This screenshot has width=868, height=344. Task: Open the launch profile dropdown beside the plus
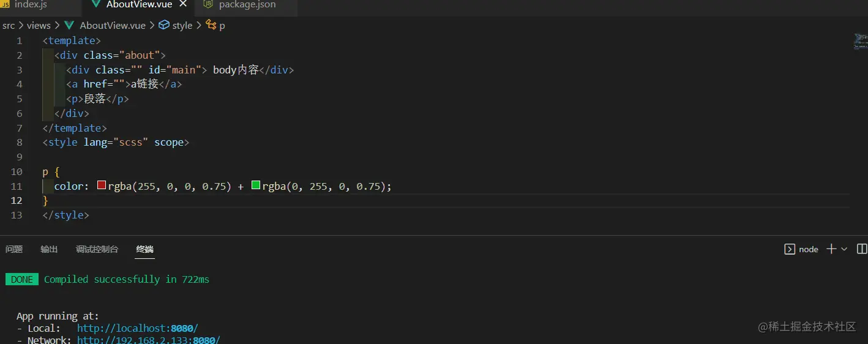[844, 249]
